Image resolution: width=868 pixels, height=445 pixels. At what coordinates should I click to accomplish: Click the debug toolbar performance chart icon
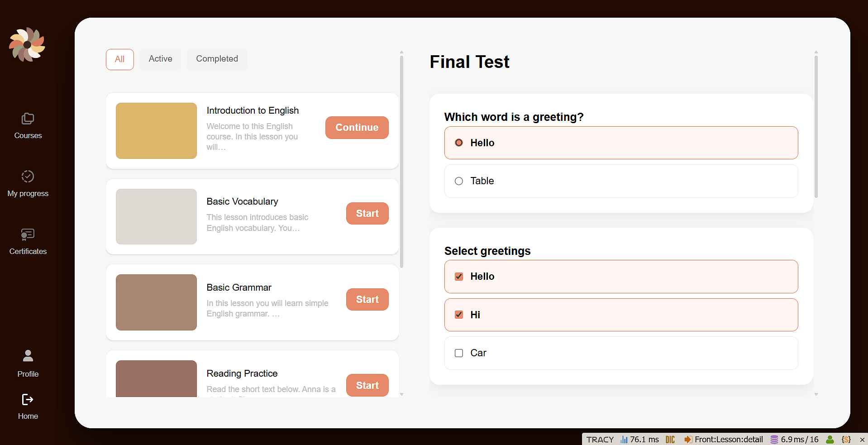[x=624, y=439]
